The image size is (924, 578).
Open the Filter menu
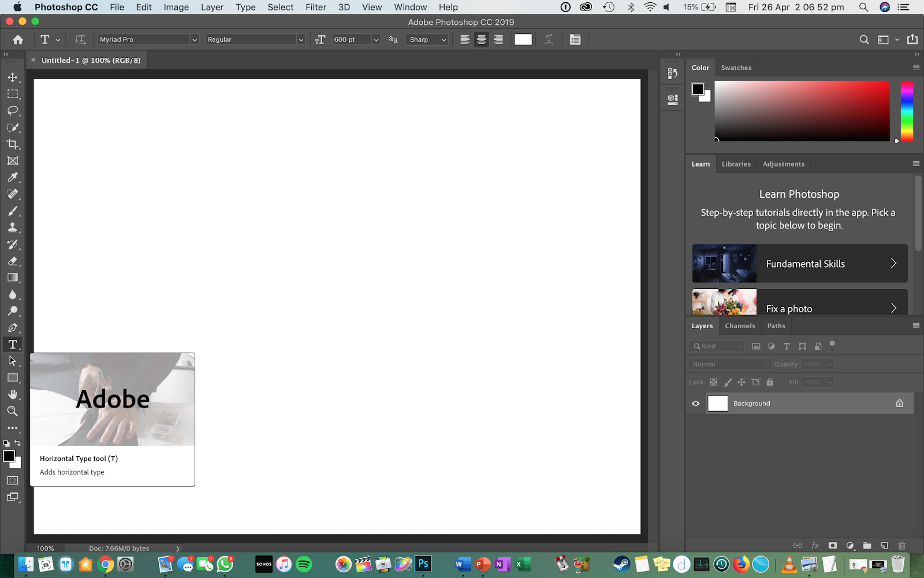click(x=315, y=7)
